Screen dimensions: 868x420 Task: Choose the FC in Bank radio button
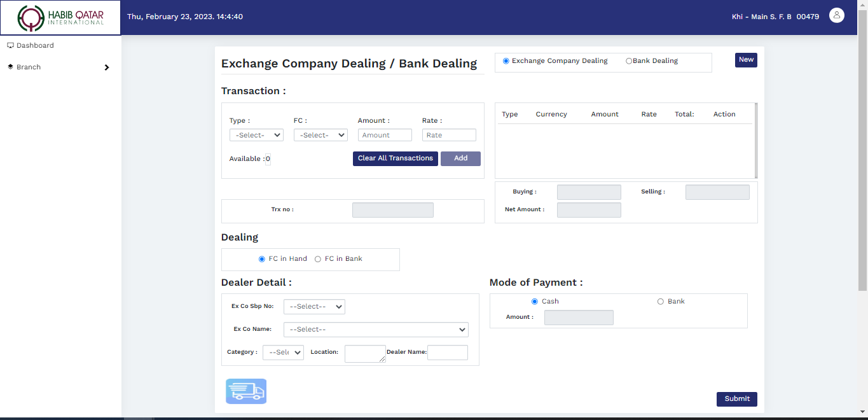(x=318, y=259)
